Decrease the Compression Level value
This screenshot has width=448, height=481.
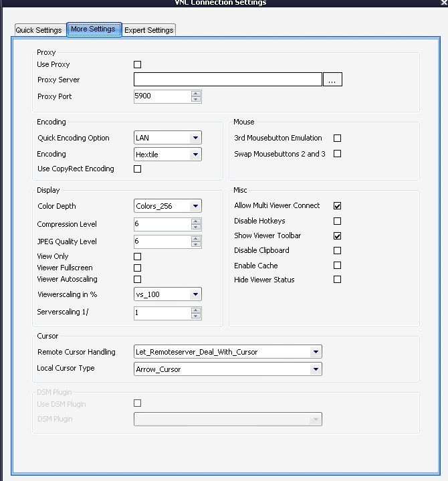[x=196, y=227]
